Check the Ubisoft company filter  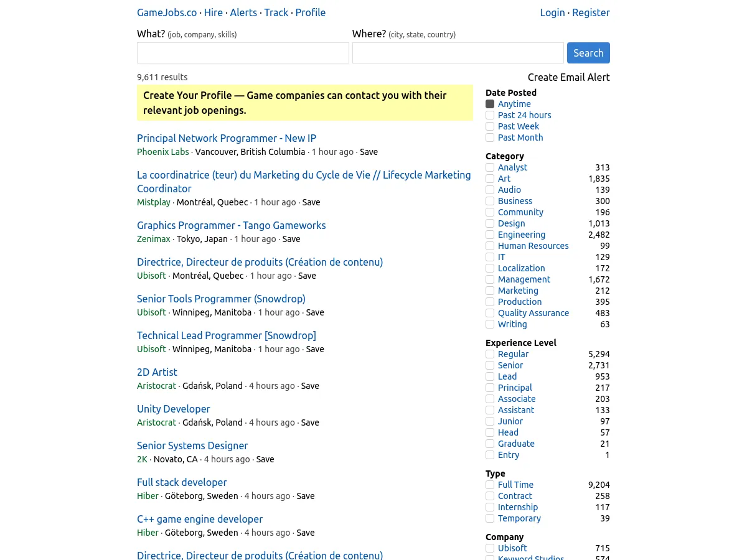click(x=490, y=548)
